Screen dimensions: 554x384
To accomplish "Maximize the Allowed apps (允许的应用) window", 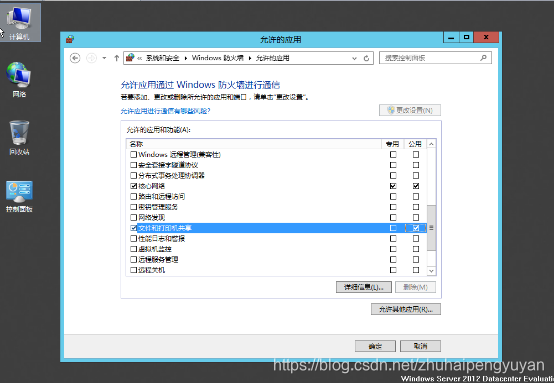I will pyautogui.click(x=466, y=37).
